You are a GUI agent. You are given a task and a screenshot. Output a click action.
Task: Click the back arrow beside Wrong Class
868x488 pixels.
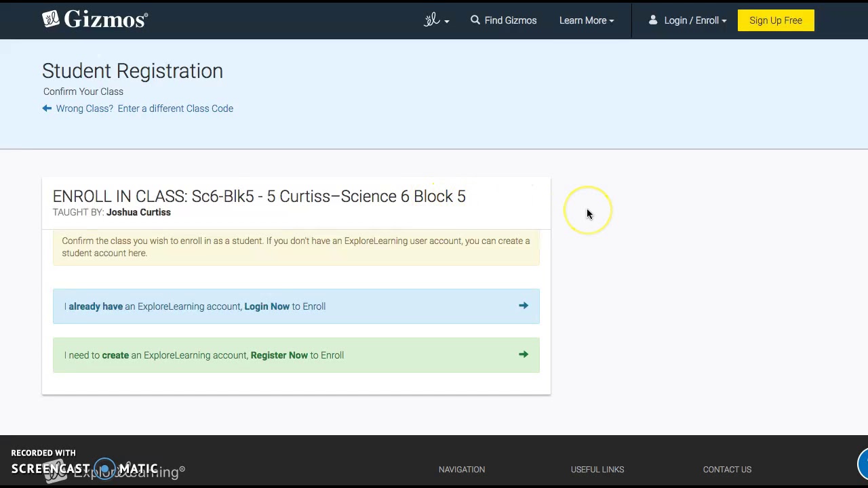pos(47,108)
